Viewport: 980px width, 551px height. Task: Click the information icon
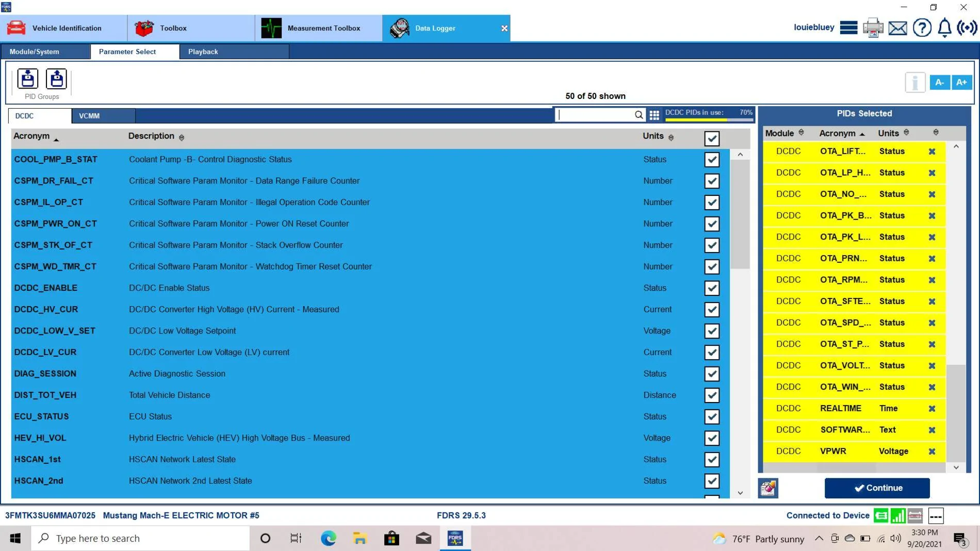click(915, 82)
